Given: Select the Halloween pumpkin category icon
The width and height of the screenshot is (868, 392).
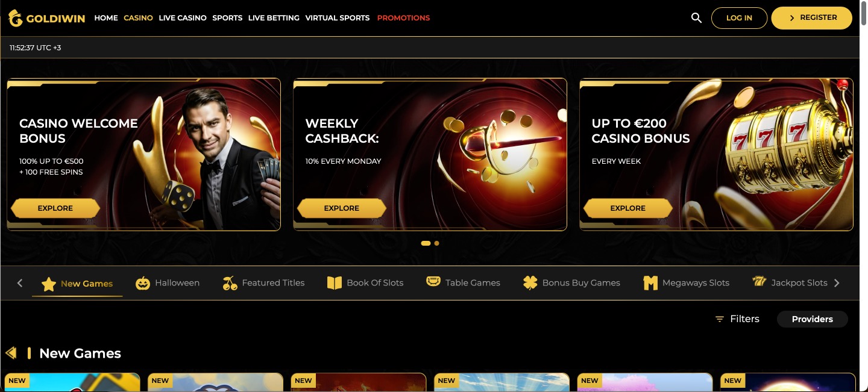Looking at the screenshot, I should 143,283.
